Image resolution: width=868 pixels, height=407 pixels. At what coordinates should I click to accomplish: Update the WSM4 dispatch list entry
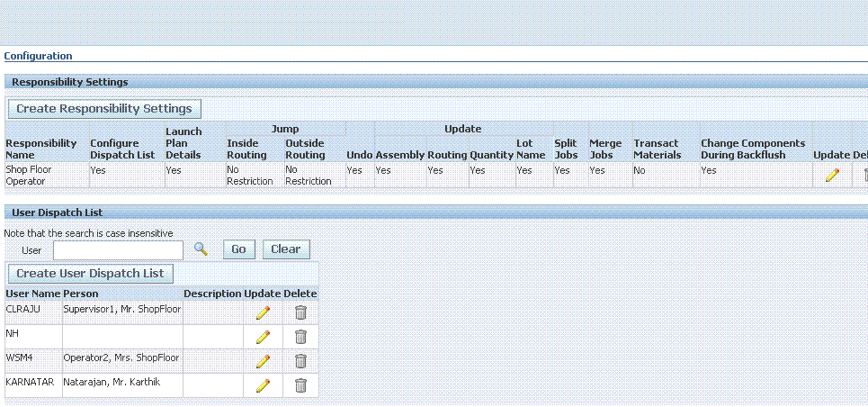click(x=263, y=361)
